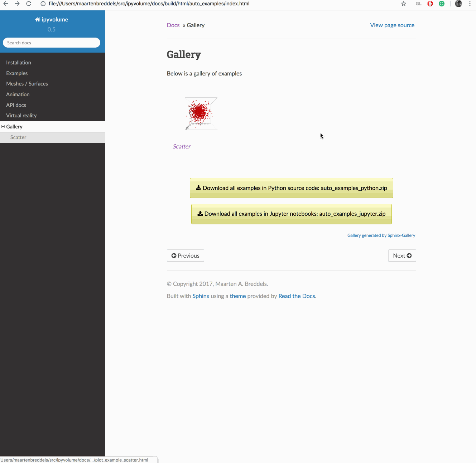The width and height of the screenshot is (476, 463).
Task: Bookmark this page with the star icon
Action: [x=404, y=4]
